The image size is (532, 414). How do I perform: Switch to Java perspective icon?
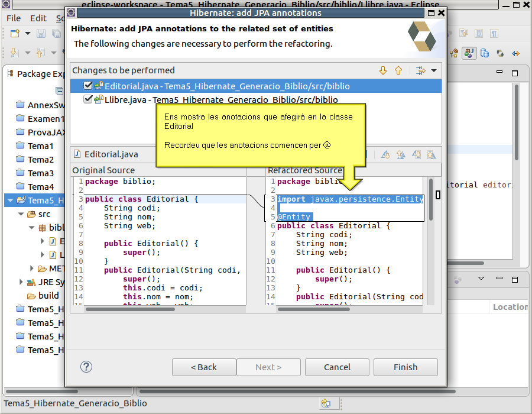coord(469,53)
